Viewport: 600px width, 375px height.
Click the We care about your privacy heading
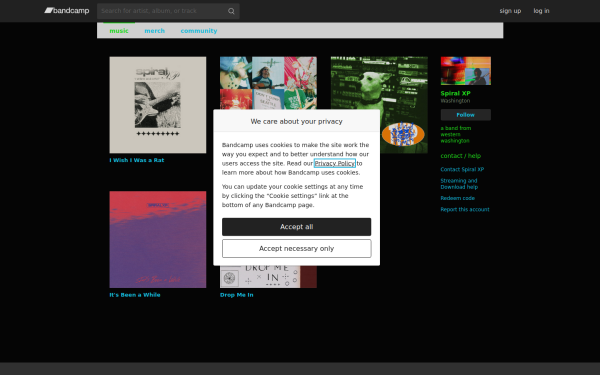point(297,121)
